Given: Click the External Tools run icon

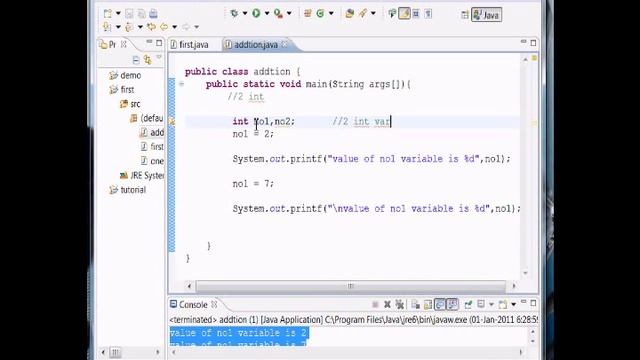Looking at the screenshot, I should click(x=278, y=13).
